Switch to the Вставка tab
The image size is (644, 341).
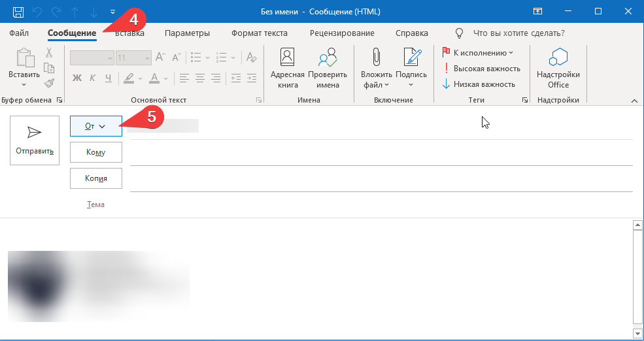(x=129, y=33)
